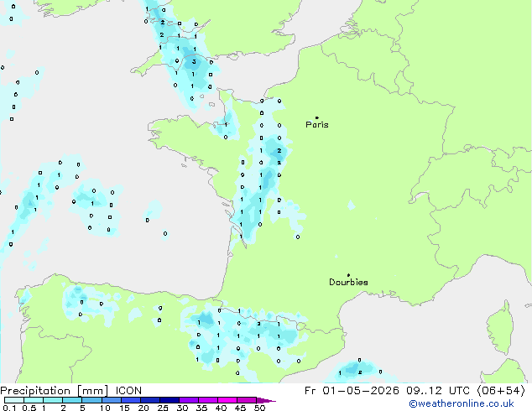Click the Dourbies location label

[x=348, y=282]
